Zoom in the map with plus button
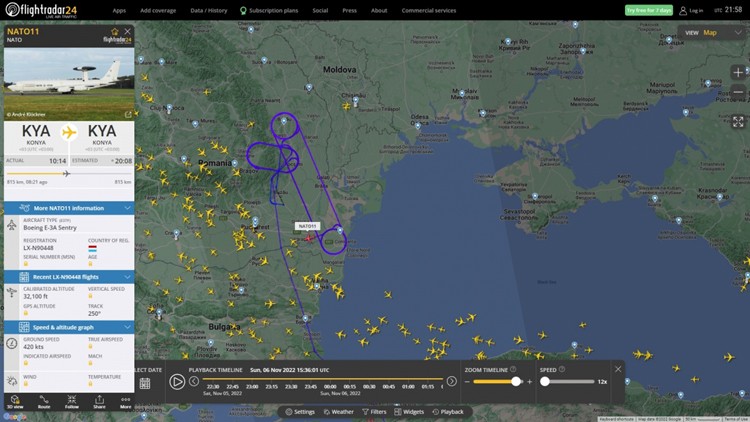The image size is (750, 422). click(738, 72)
